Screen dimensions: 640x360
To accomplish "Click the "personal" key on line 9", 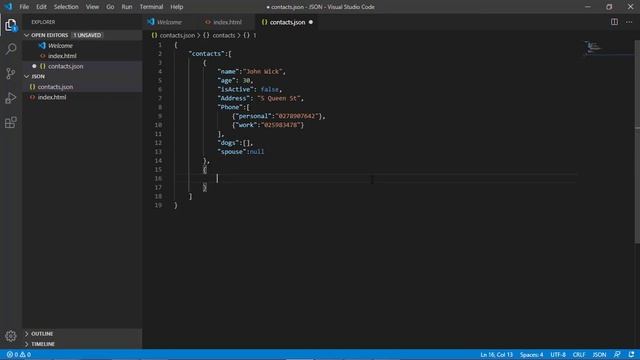I will click(253, 116).
